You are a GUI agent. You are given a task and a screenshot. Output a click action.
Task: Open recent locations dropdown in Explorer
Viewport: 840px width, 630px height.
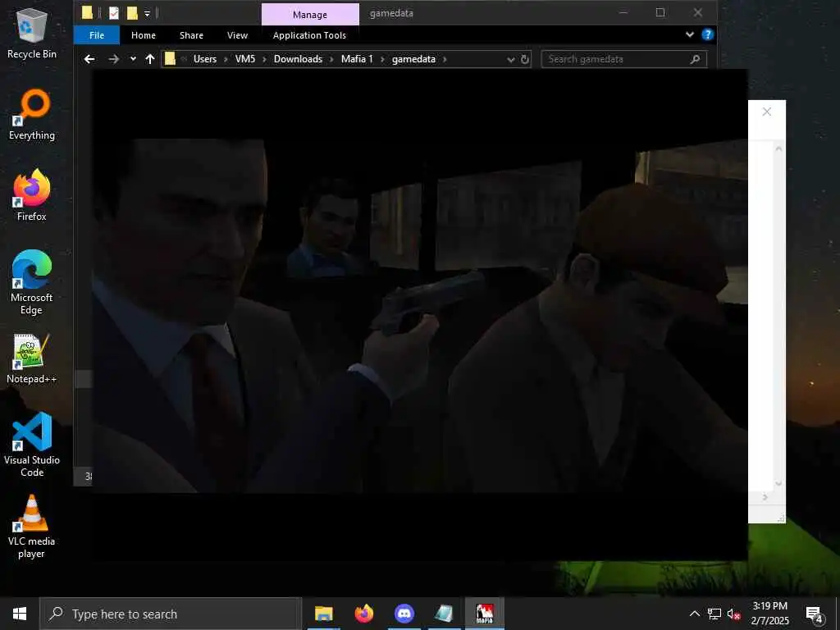point(133,59)
